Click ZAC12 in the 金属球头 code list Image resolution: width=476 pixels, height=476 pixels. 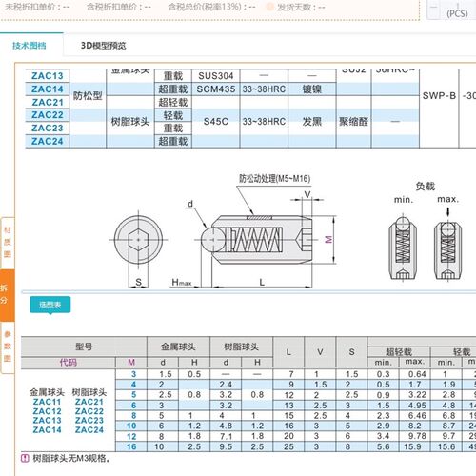(47, 411)
